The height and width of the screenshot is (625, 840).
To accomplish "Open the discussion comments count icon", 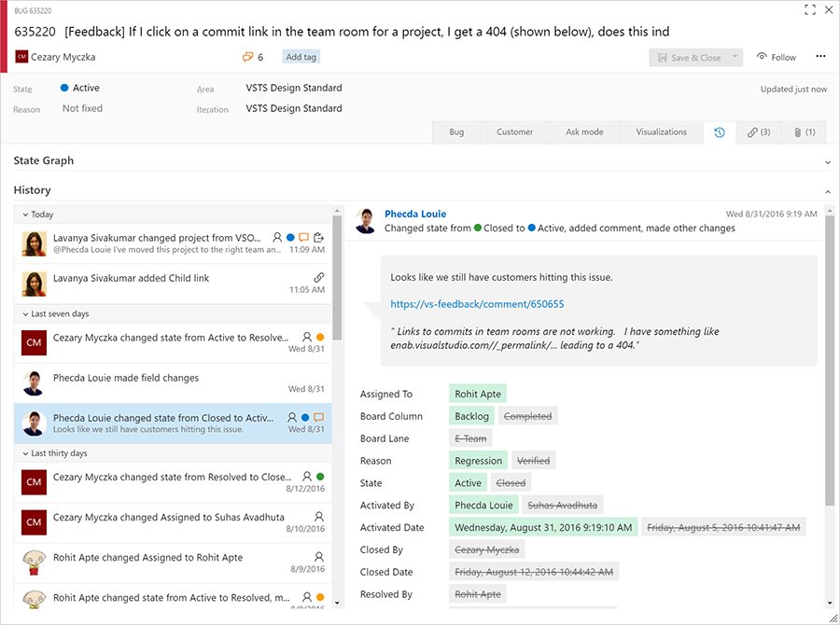I will (247, 57).
